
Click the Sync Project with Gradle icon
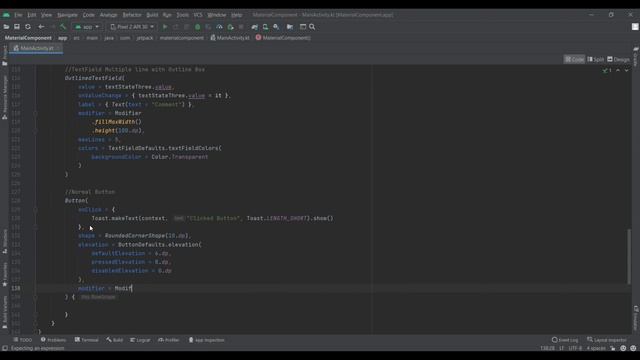(255, 27)
